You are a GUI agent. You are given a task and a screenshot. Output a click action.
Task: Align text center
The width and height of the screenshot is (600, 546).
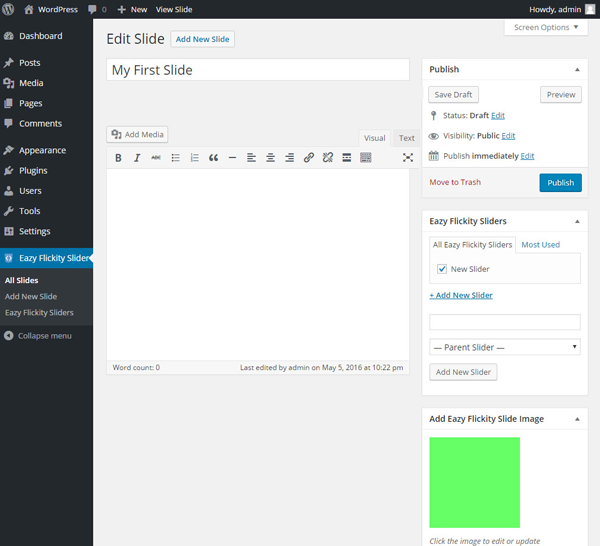tap(271, 158)
